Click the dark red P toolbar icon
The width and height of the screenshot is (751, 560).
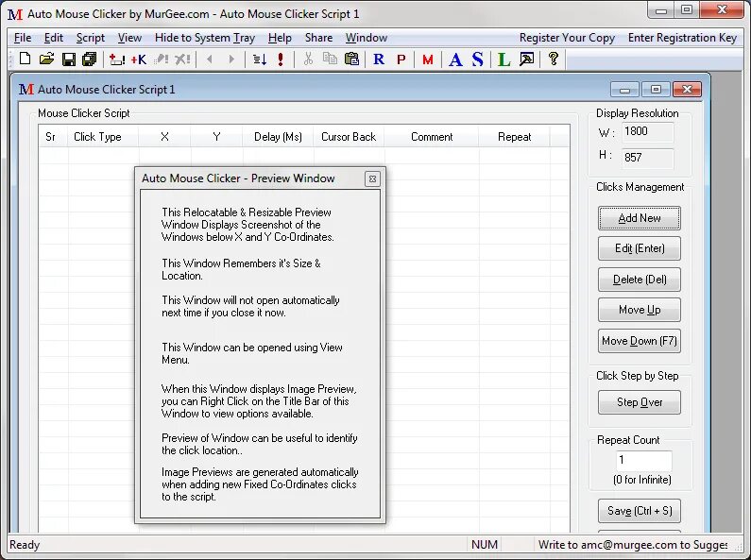[401, 59]
